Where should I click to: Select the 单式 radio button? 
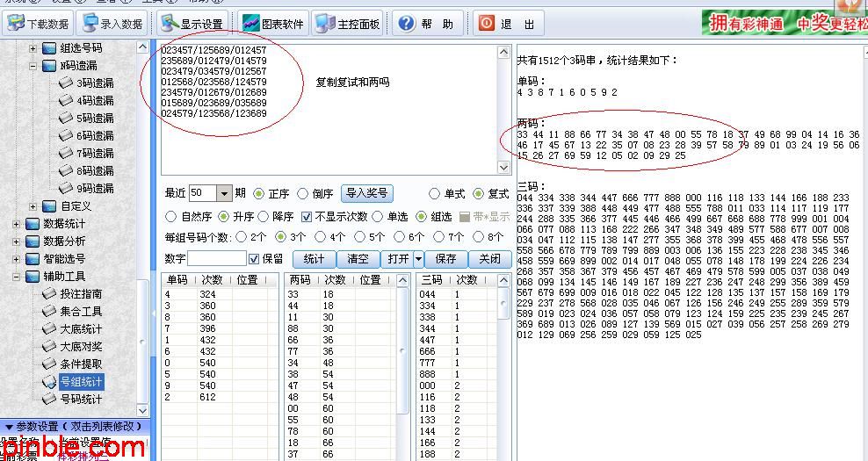click(435, 194)
